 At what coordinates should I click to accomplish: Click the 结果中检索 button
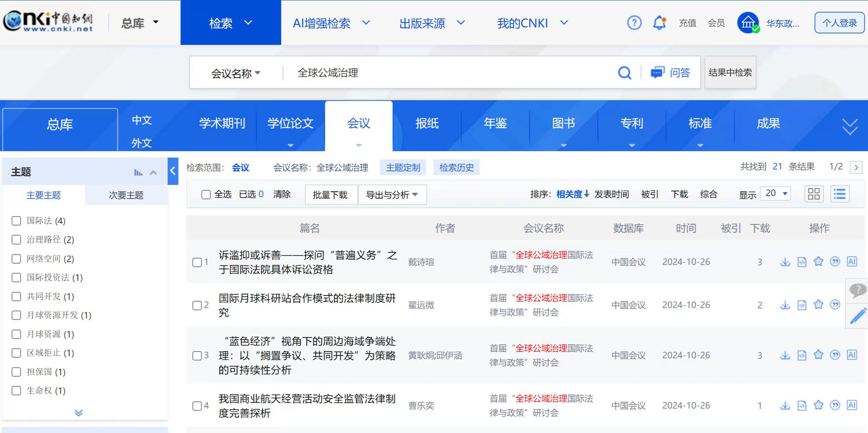coord(730,72)
